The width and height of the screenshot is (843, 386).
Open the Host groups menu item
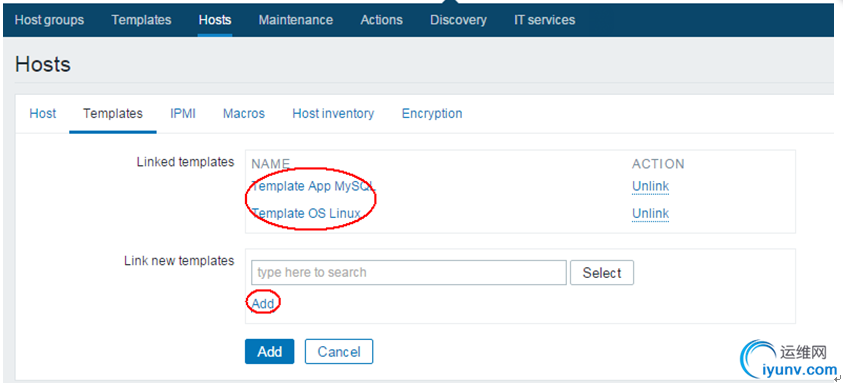pos(49,20)
